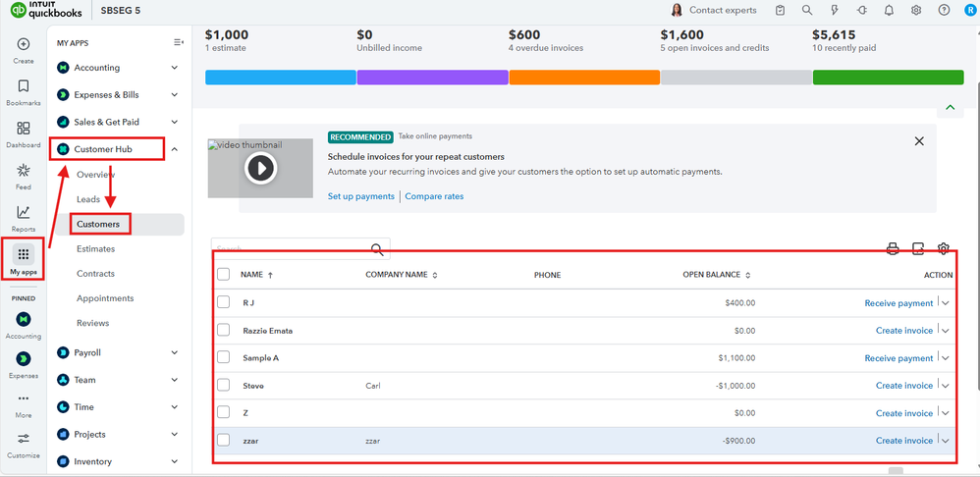Open the Dashboard icon

[24, 129]
